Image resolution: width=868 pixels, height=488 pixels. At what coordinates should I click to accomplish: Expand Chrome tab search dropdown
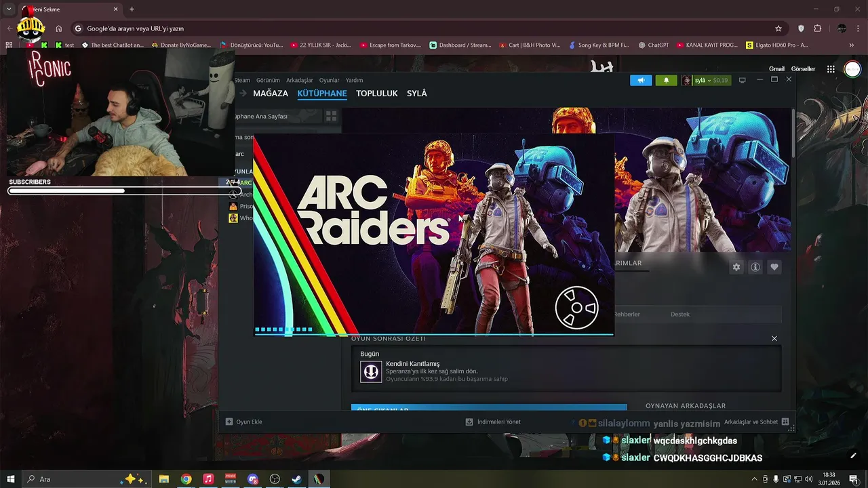click(x=9, y=9)
